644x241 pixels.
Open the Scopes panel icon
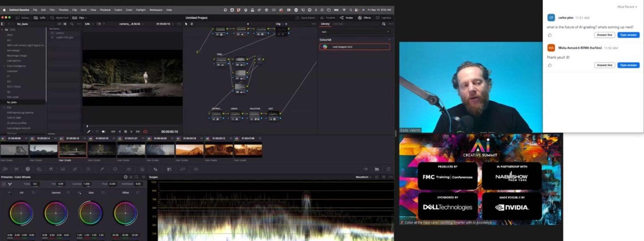pos(377,169)
